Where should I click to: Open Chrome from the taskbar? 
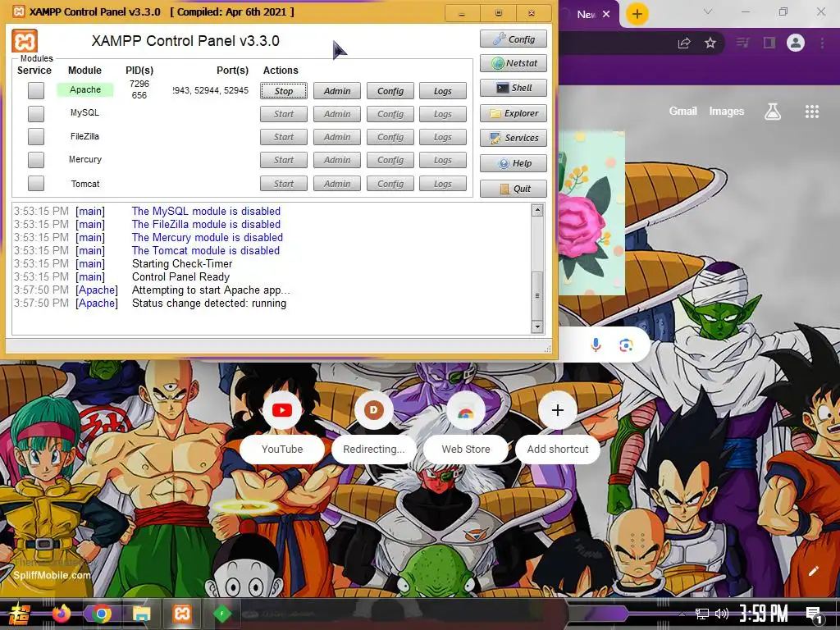[101, 614]
